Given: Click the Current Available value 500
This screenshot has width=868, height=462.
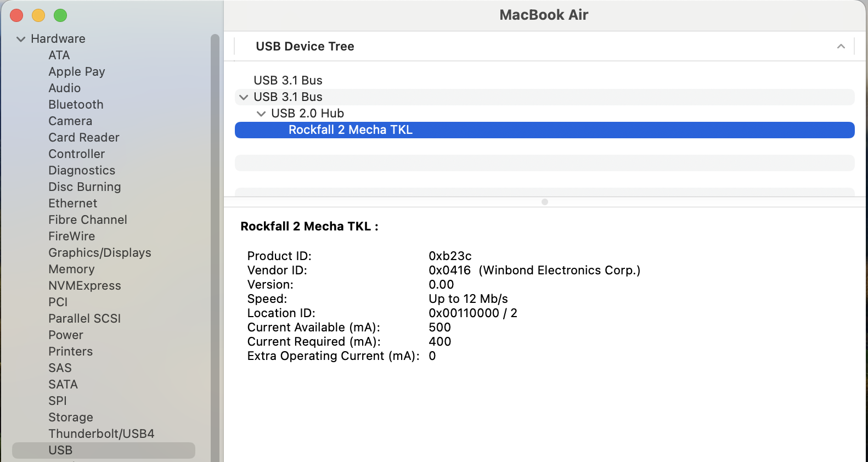Looking at the screenshot, I should (439, 328).
